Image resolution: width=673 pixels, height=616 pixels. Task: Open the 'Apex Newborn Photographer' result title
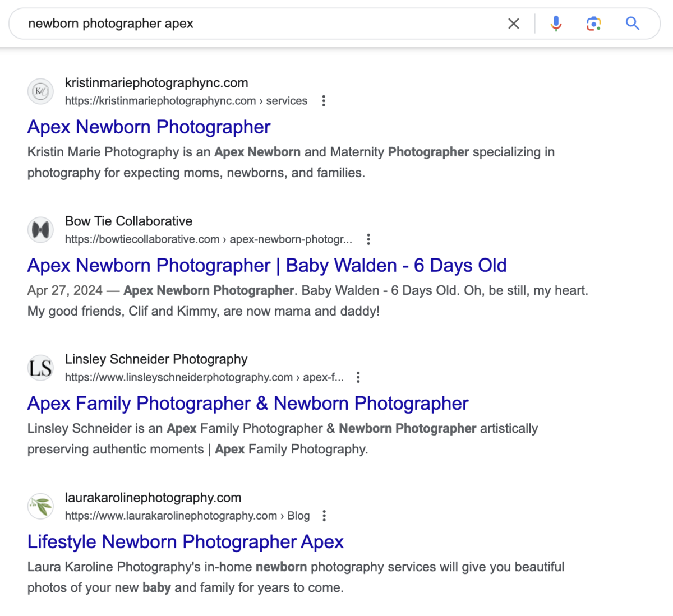(149, 127)
